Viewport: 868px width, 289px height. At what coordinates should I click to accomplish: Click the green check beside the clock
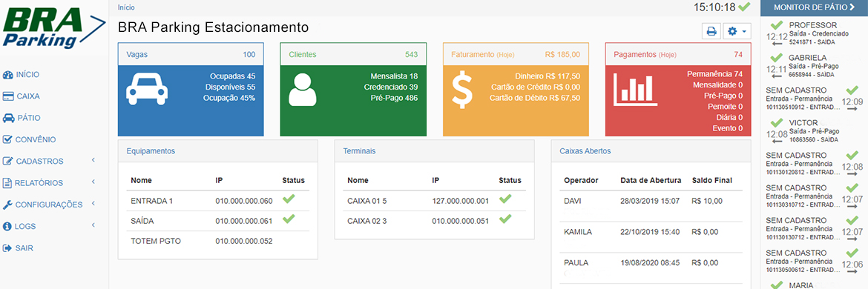pyautogui.click(x=744, y=7)
